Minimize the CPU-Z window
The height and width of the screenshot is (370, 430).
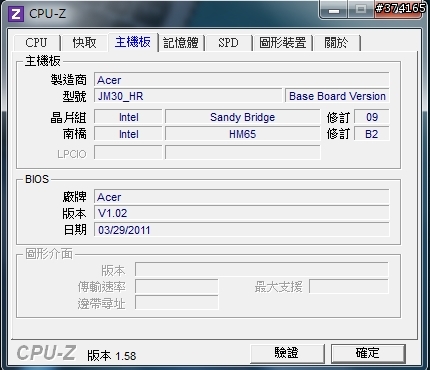334,10
